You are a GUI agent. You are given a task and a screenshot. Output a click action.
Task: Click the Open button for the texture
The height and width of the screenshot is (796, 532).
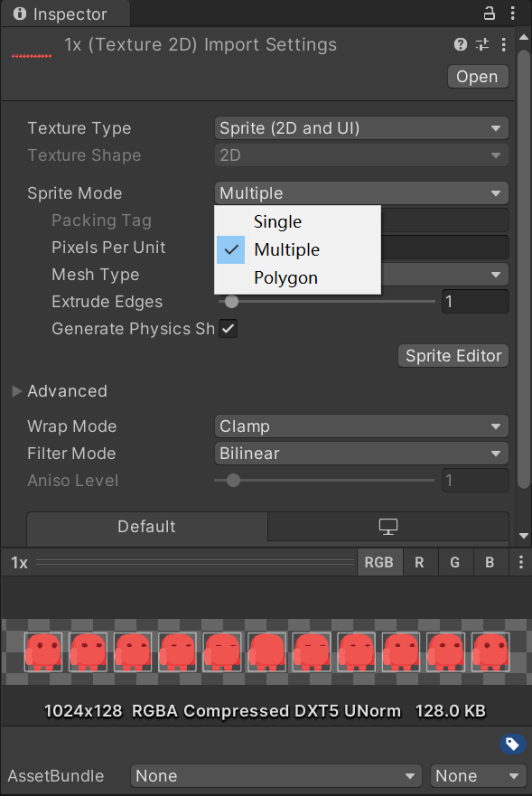(477, 76)
